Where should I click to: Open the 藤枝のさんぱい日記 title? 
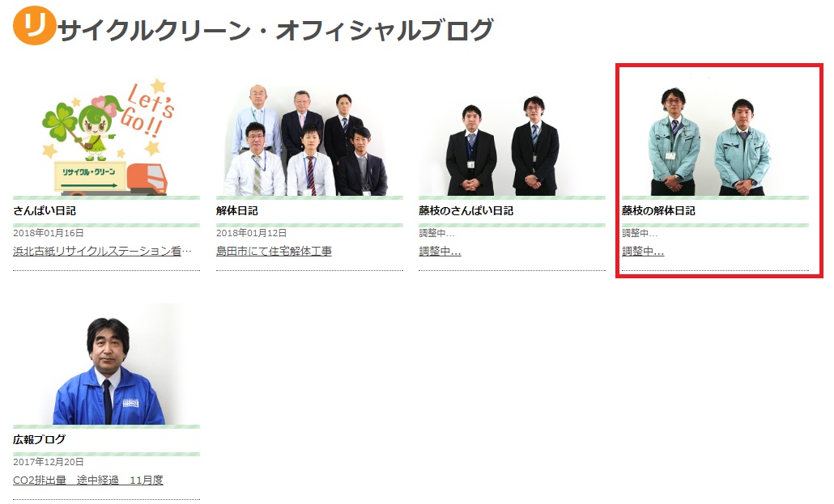tap(466, 211)
